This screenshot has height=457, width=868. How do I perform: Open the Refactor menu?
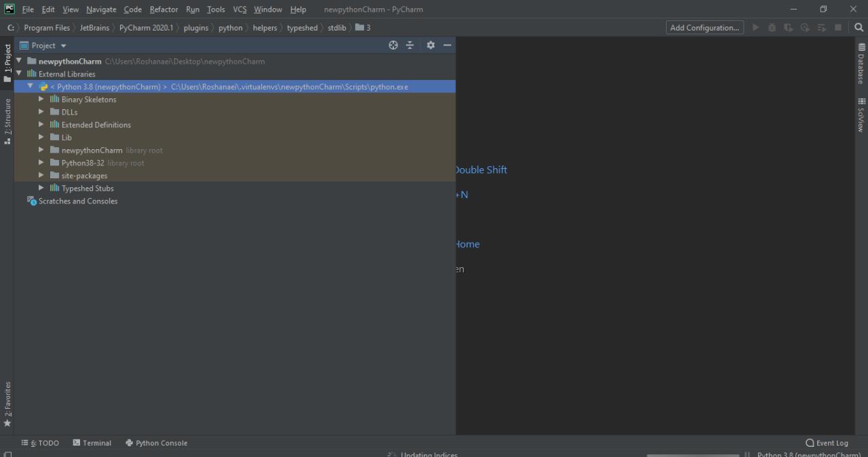pos(164,9)
